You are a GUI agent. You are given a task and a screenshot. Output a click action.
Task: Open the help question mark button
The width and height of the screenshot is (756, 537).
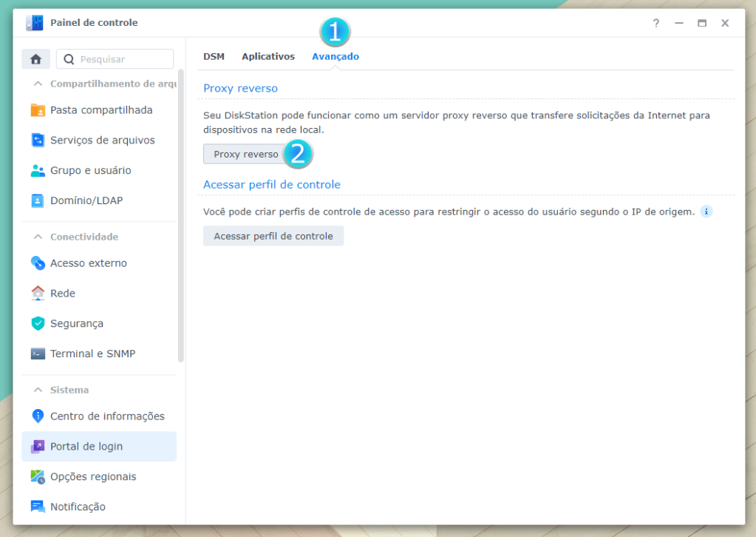pyautogui.click(x=655, y=23)
